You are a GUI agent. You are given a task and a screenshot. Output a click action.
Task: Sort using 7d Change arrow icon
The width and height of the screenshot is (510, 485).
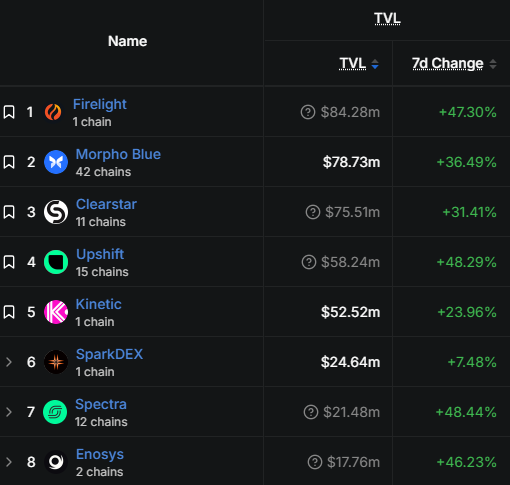[x=493, y=64]
